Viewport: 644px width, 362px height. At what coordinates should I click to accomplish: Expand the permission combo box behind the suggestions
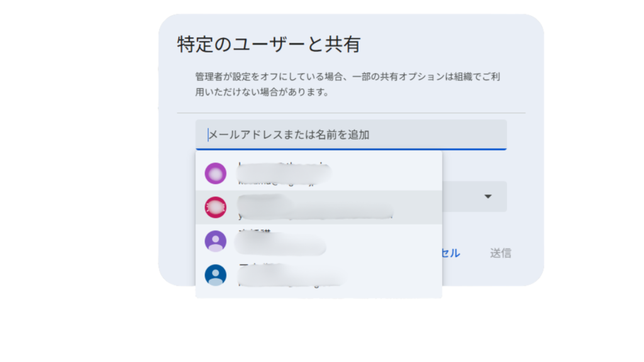[x=474, y=197]
